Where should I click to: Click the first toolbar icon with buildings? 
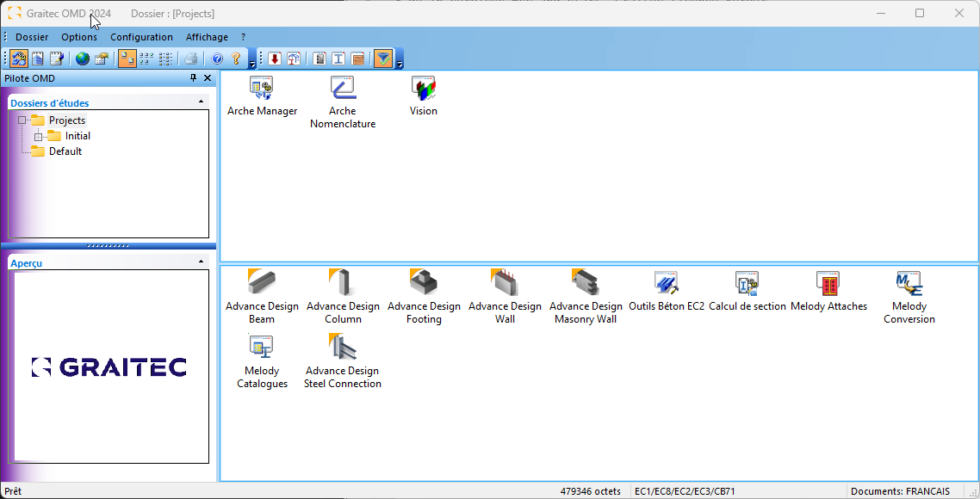[19, 59]
